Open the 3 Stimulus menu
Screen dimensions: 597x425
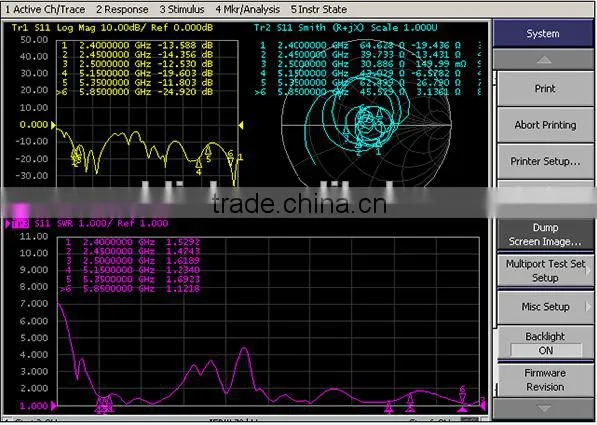click(x=182, y=9)
